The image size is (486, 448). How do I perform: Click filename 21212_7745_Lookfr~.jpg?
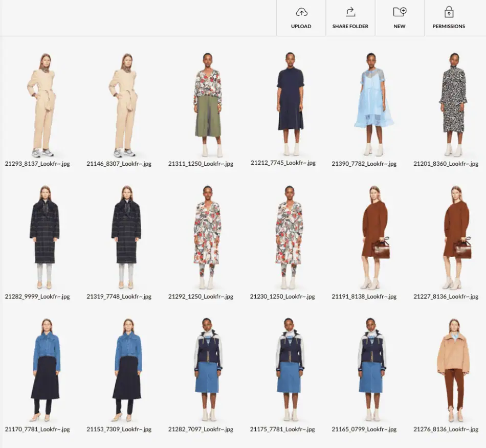click(x=283, y=163)
